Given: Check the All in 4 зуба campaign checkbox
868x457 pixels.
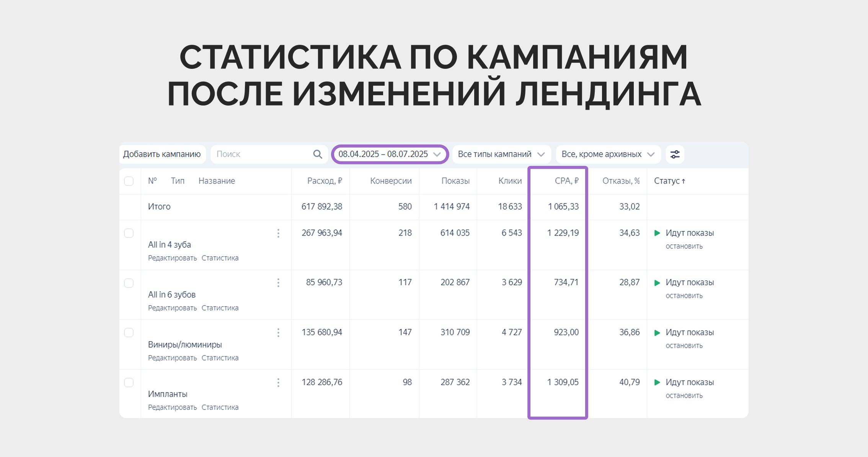Looking at the screenshot, I should coord(129,233).
